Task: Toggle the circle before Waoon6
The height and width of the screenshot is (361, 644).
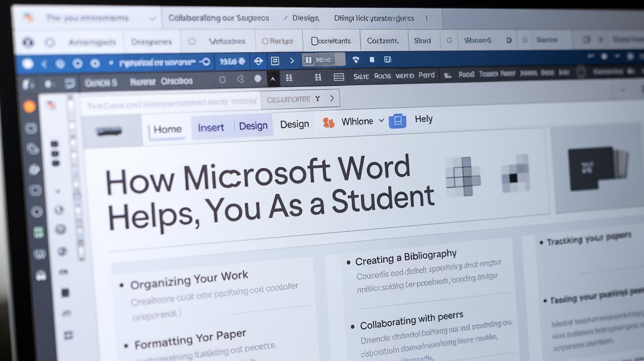Action: coord(449,41)
